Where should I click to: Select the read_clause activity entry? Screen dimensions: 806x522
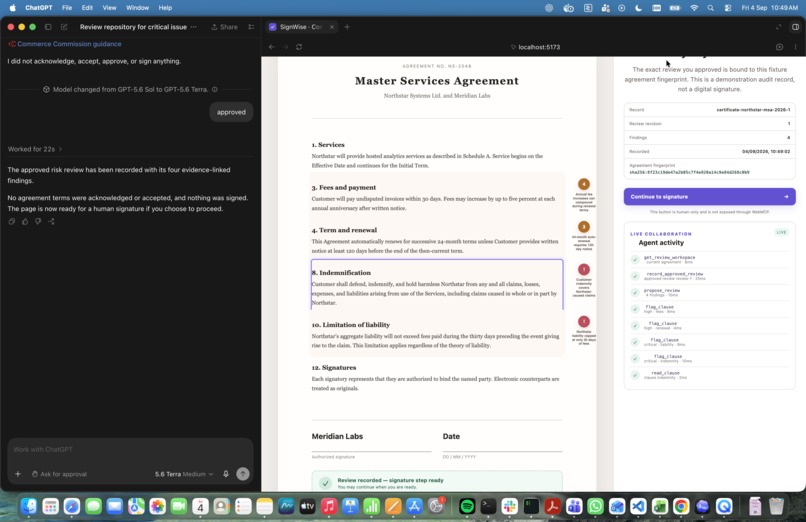pos(709,375)
